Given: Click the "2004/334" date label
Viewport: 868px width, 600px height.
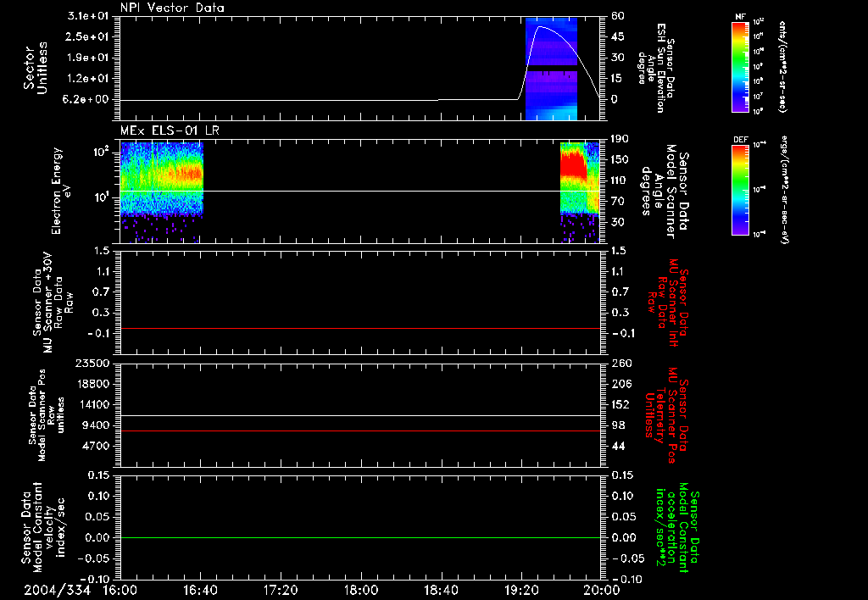Looking at the screenshot, I should (x=57, y=590).
